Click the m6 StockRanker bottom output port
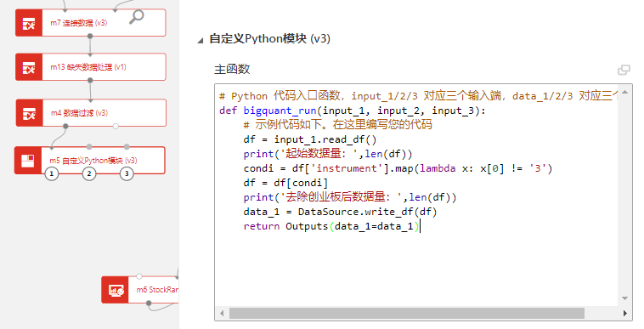The height and width of the screenshot is (329, 644). (149, 303)
